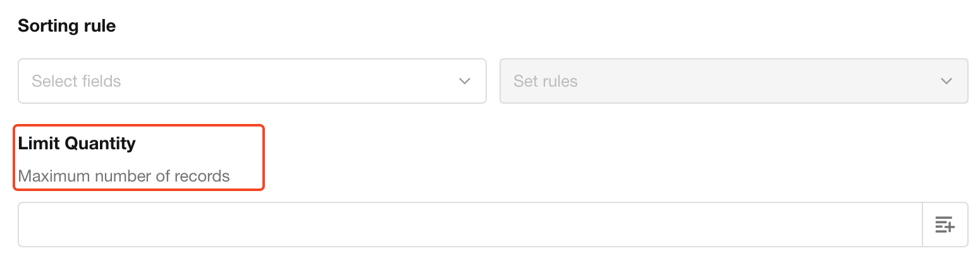The width and height of the screenshot is (980, 272).
Task: Expand the Set rules dropdown
Action: coord(733,81)
